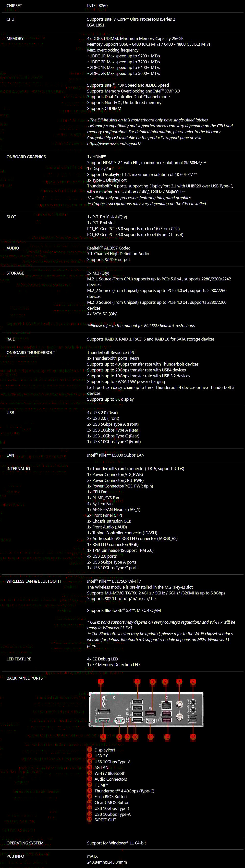245x868 pixels.
Task: Select the MEMORY section heading
Action: [15, 39]
